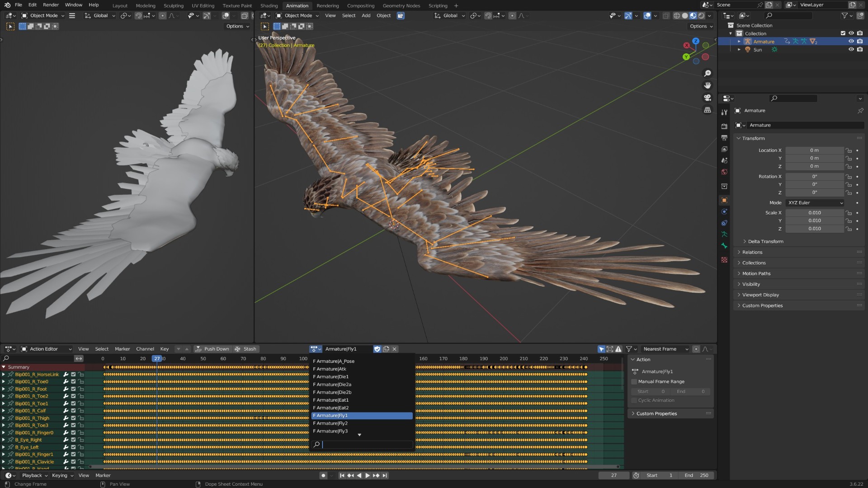The height and width of the screenshot is (488, 868).
Task: Expand the Motion Paths panel
Action: 756,274
